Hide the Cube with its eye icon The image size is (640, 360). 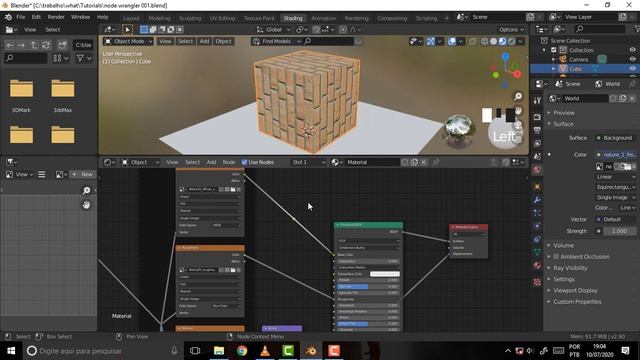pos(632,69)
